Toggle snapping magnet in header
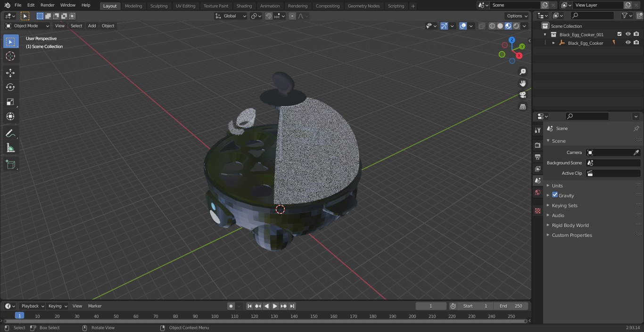 (x=269, y=16)
